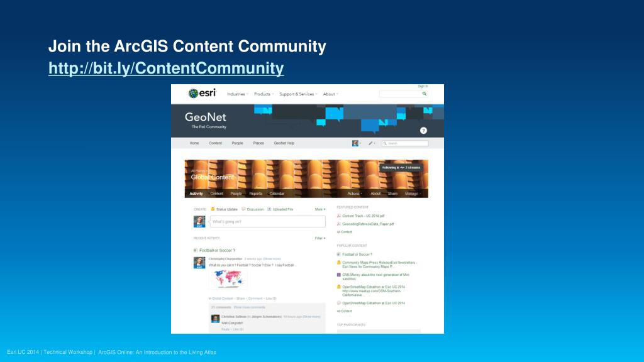Click the GeoNet help question mark icon
This screenshot has height=362, width=644.
pyautogui.click(x=423, y=131)
